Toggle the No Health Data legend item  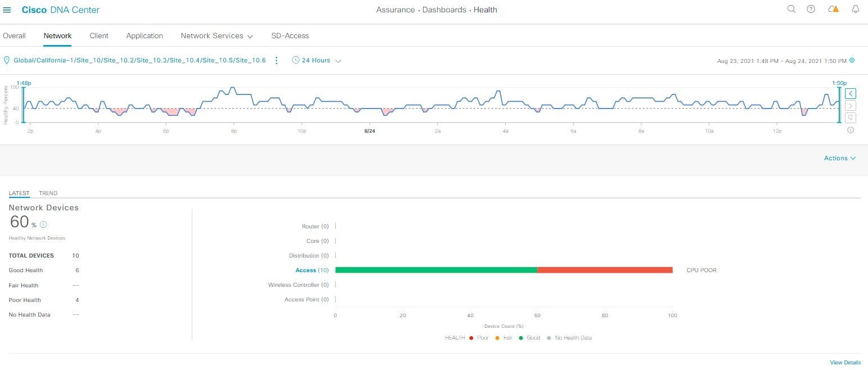coord(569,338)
